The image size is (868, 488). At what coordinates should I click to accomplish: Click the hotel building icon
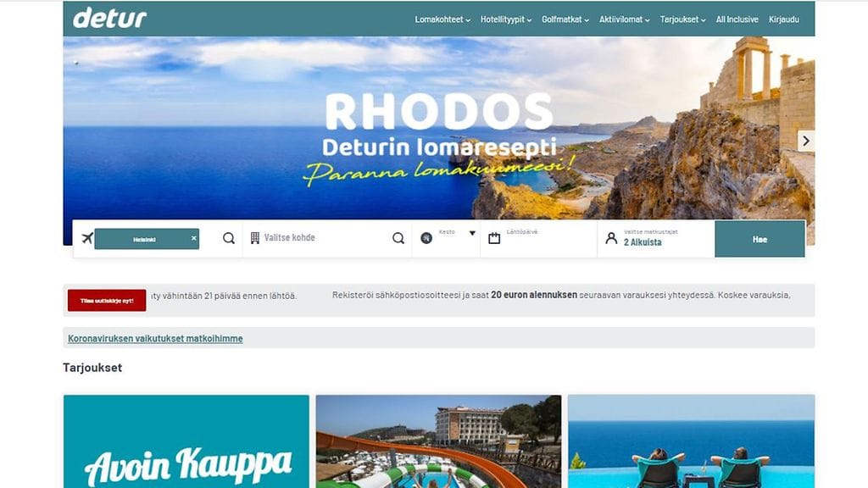point(254,238)
